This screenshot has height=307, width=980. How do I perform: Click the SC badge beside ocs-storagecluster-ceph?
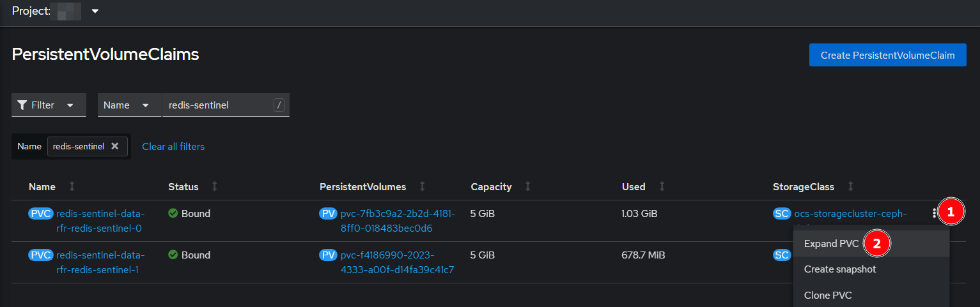pos(782,214)
